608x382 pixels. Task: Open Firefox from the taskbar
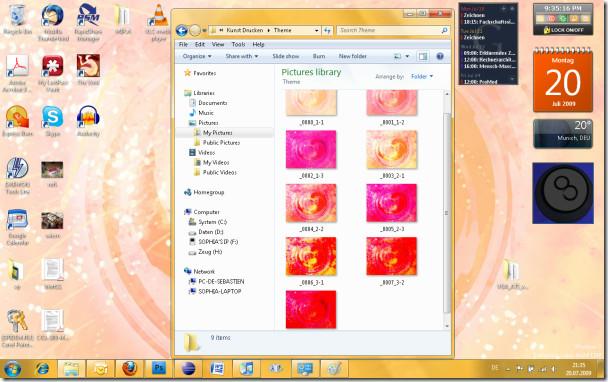pyautogui.click(x=130, y=368)
